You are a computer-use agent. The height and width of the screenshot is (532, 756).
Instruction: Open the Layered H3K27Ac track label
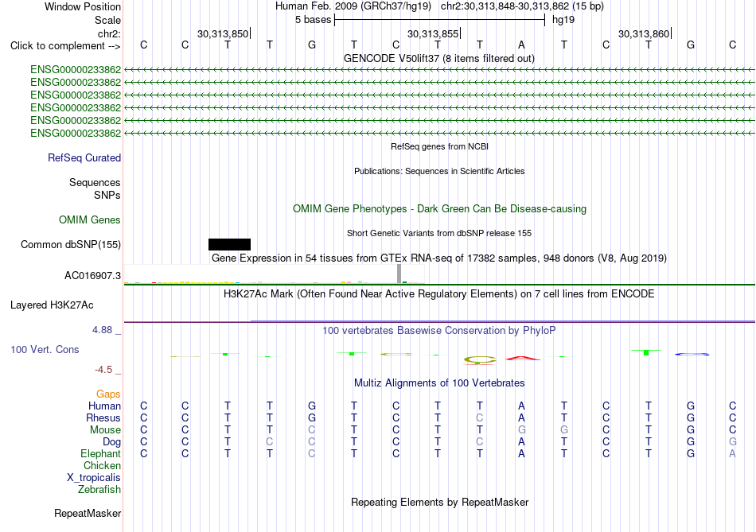coord(52,305)
